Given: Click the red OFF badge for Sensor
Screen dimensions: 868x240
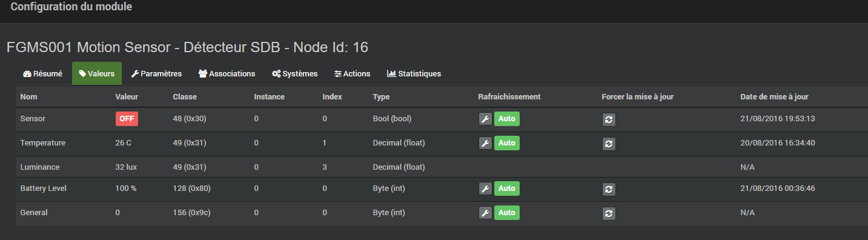Looking at the screenshot, I should 127,119.
